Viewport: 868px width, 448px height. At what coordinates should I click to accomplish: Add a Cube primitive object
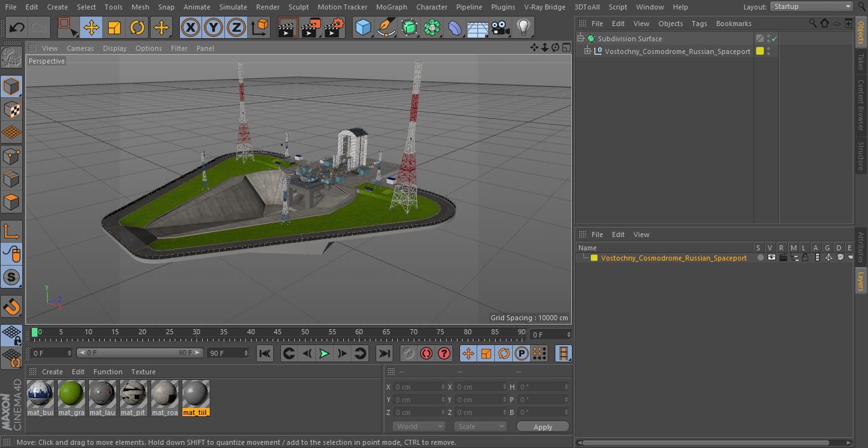point(363,27)
